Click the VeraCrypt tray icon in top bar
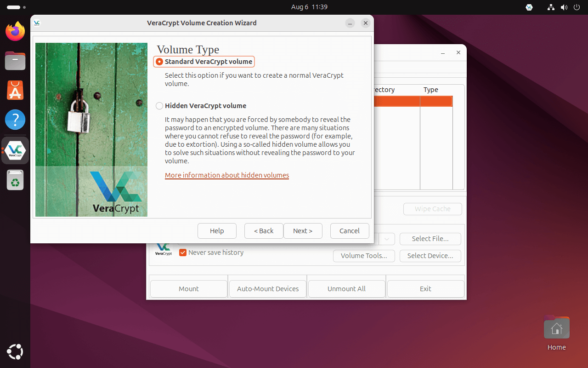This screenshot has width=588, height=368. [529, 7]
